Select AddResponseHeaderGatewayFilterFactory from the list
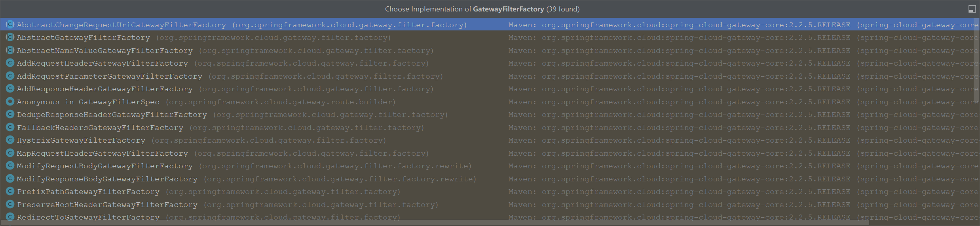980x226 pixels. point(488,89)
